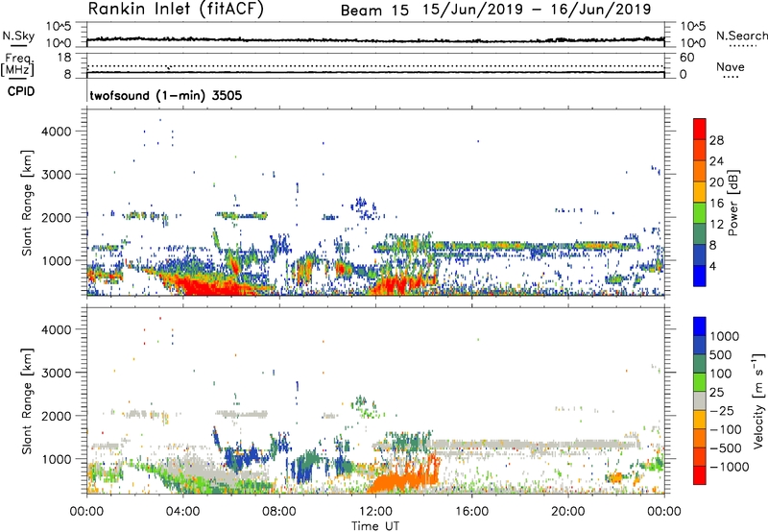The height and width of the screenshot is (532, 768).
Task: Click the red segment of the power color bar
Action: click(700, 129)
